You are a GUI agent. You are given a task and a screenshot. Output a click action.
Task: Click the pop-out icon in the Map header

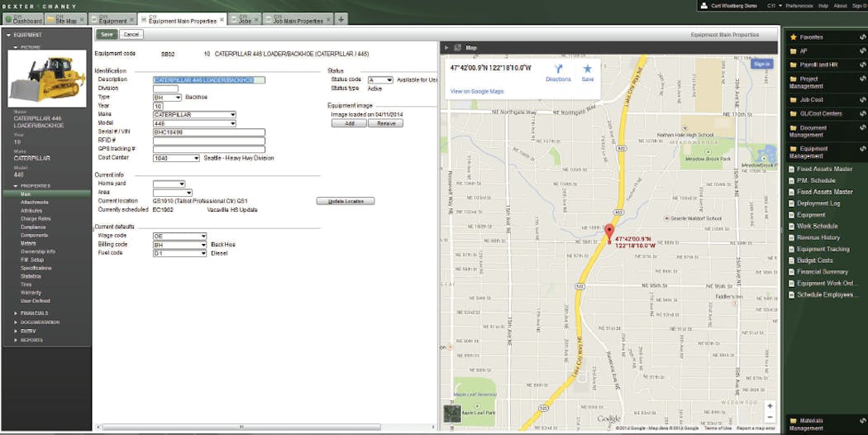(x=459, y=48)
